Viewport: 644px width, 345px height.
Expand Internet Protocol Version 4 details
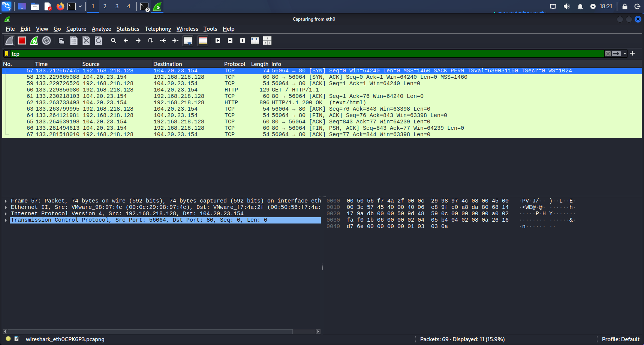(x=6, y=214)
